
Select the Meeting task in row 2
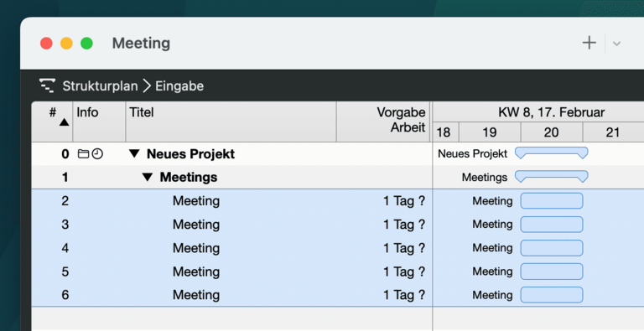coord(196,201)
